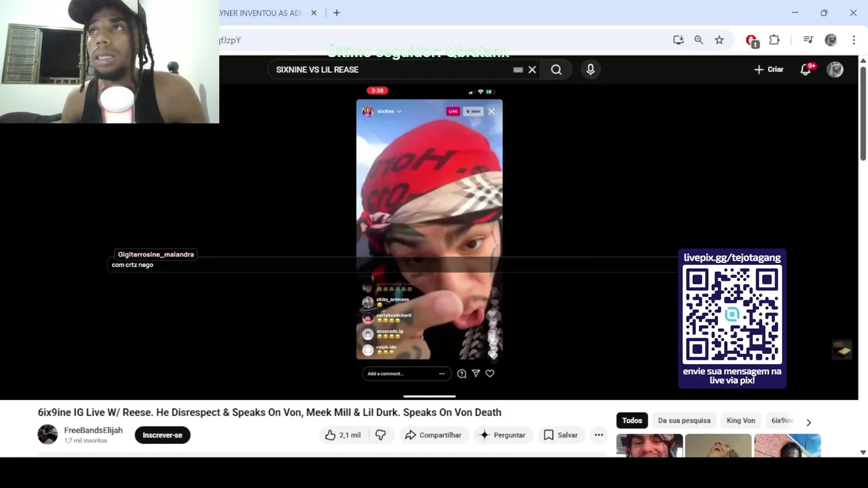Like the video showing 2,1 mil
Screen dimensions: 868x488
342,435
